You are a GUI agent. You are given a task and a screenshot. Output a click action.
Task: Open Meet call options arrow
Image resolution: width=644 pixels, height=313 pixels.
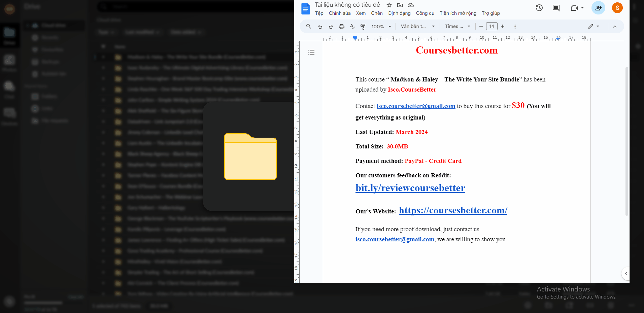tap(582, 8)
